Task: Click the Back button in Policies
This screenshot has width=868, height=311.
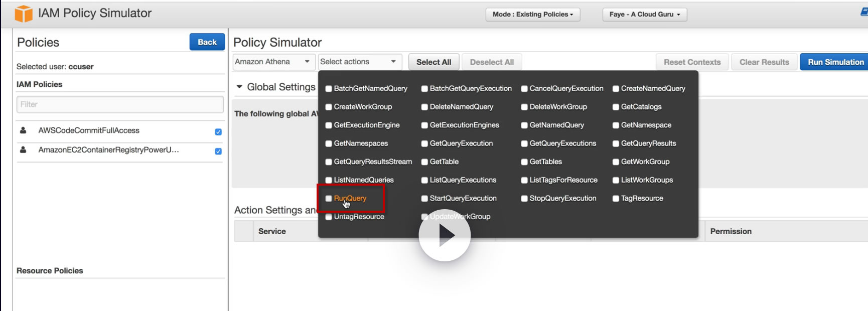Action: (x=207, y=42)
